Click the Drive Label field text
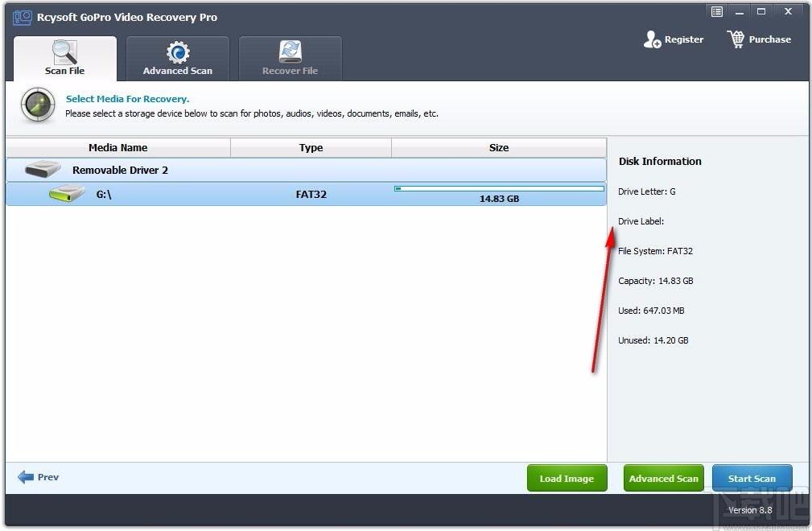 pos(641,221)
